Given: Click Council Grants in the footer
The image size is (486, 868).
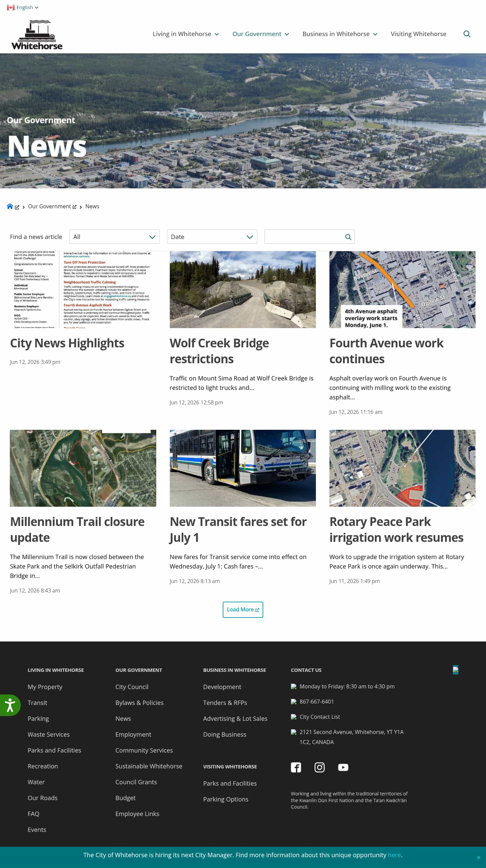Looking at the screenshot, I should point(136,782).
